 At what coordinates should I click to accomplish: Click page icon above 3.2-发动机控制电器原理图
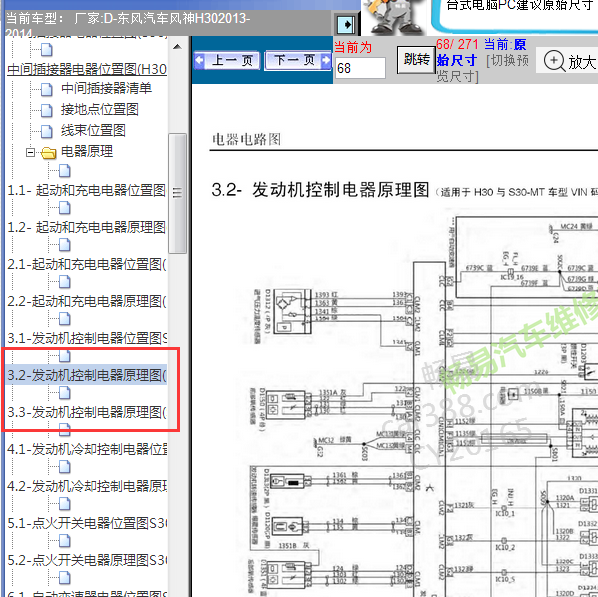click(65, 356)
